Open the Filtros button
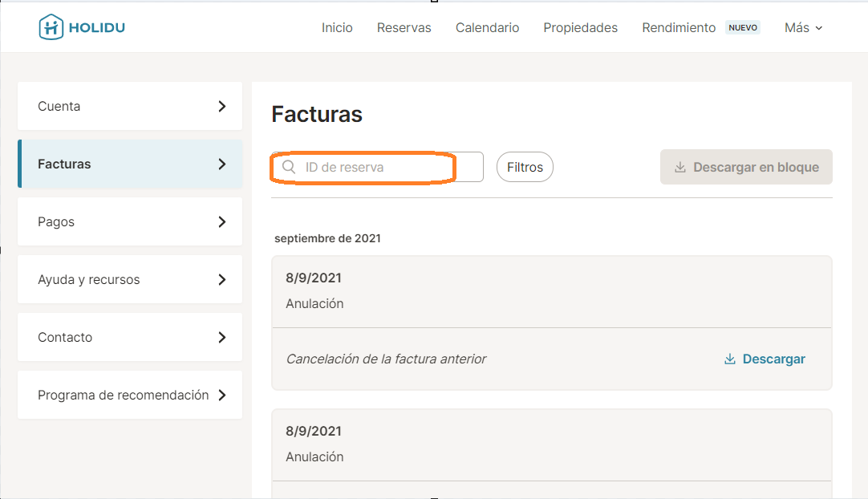Screen dimensions: 868x499 coord(525,167)
